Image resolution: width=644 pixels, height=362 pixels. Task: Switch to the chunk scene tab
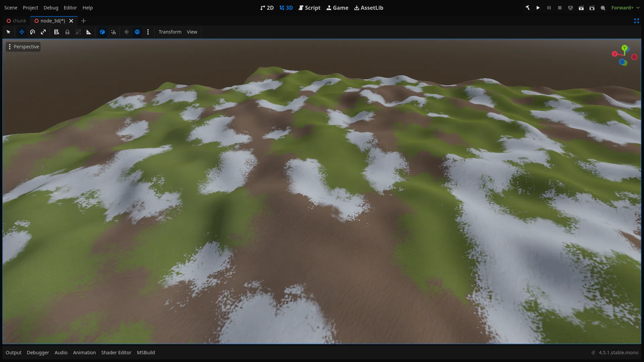coord(16,21)
